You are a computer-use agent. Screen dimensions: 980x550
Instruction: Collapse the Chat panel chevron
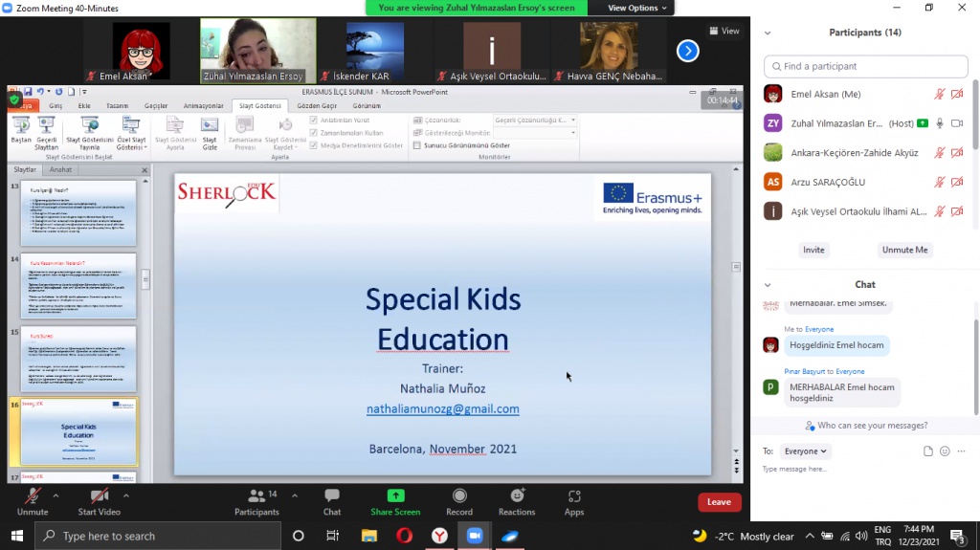pyautogui.click(x=768, y=285)
